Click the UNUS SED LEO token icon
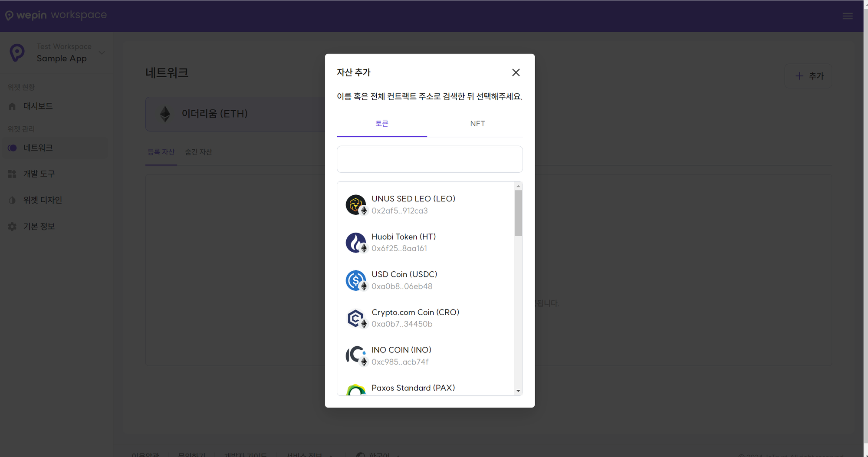This screenshot has width=868, height=457. point(355,204)
